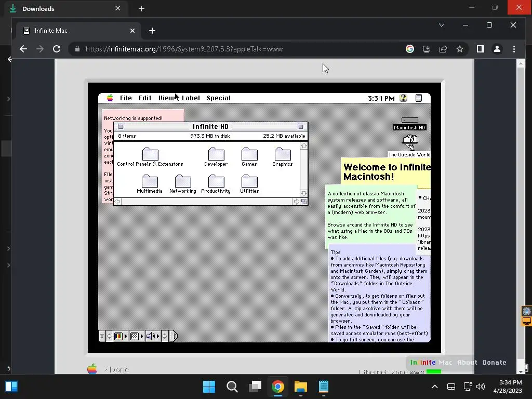Image resolution: width=532 pixels, height=399 pixels.
Task: Select the Control Panels & Extensions folder
Action: [150, 157]
